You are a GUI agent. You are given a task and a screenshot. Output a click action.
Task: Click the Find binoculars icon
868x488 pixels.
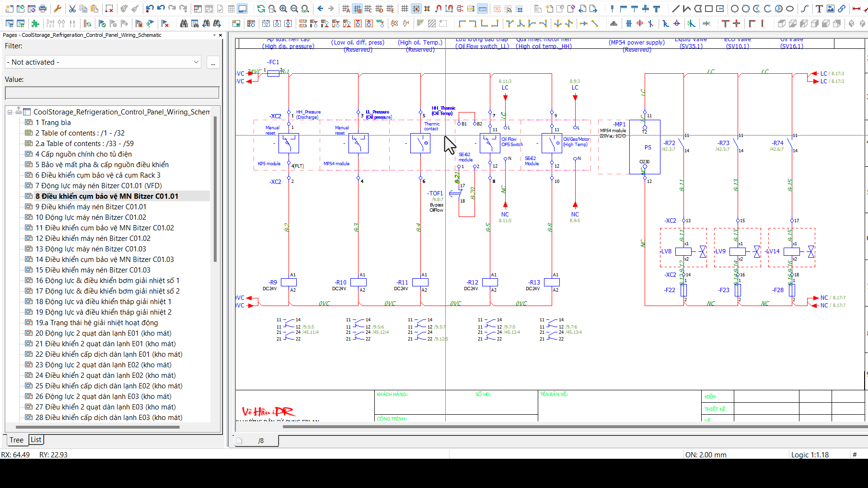click(184, 23)
